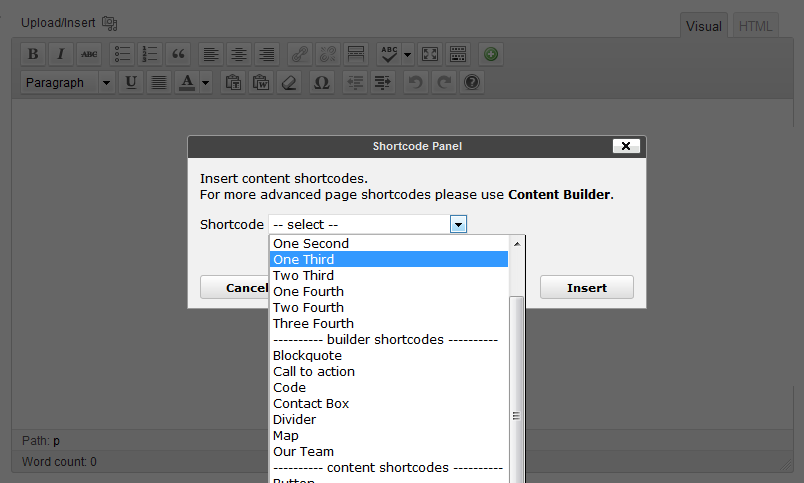Image resolution: width=804 pixels, height=483 pixels.
Task: Click the Insert More tag icon
Action: [x=355, y=54]
